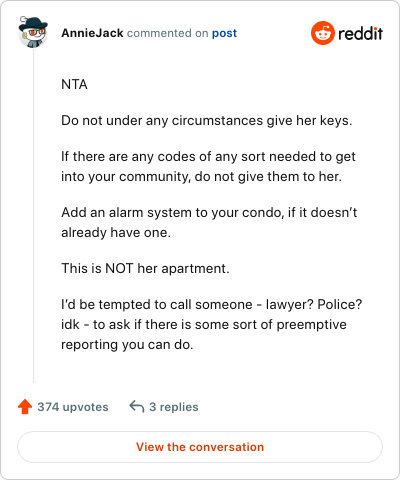Screen dimensions: 400x480
Task: Click the "This is NOT her apartment" line
Action: point(145,268)
